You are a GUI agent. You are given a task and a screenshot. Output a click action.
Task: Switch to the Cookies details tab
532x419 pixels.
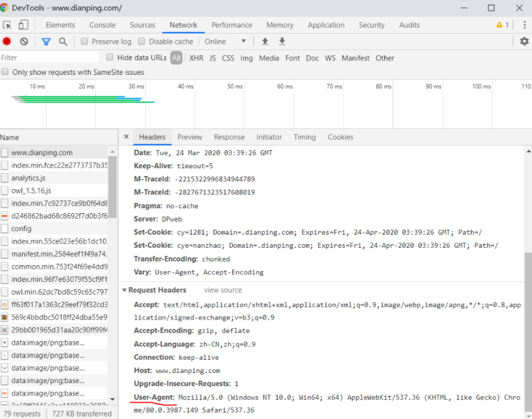click(x=341, y=137)
